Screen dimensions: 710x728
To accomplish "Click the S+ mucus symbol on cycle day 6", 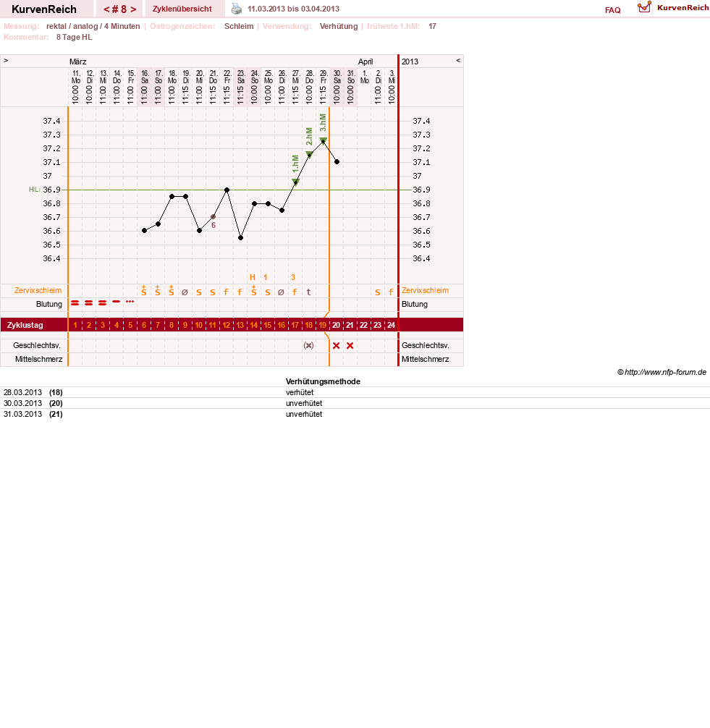I will click(144, 291).
